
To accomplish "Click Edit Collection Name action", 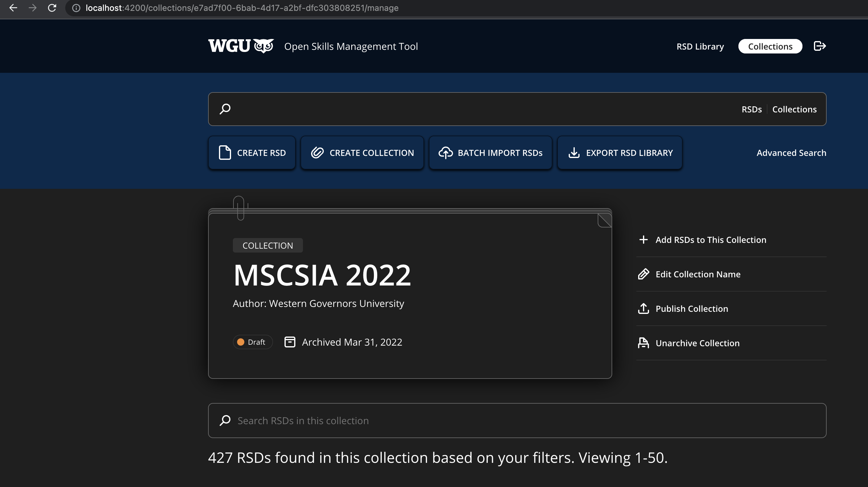I will pos(697,274).
